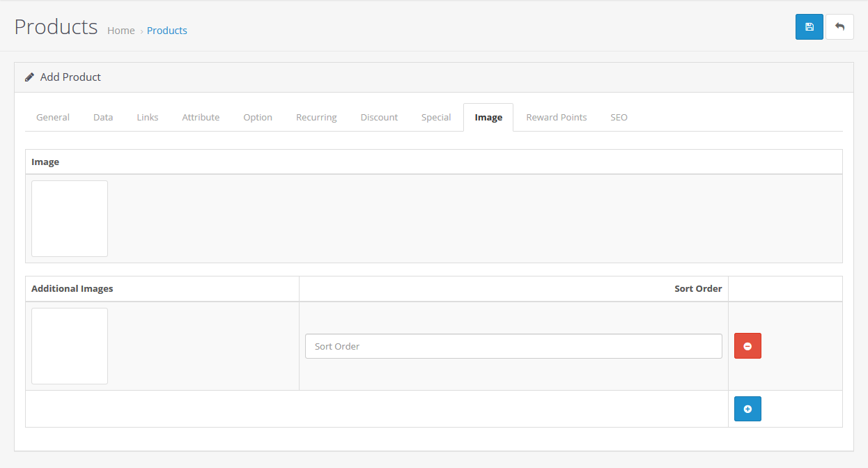Click the blue save floppy-disk button
Viewport: 868px width, 468px height.
click(809, 26)
